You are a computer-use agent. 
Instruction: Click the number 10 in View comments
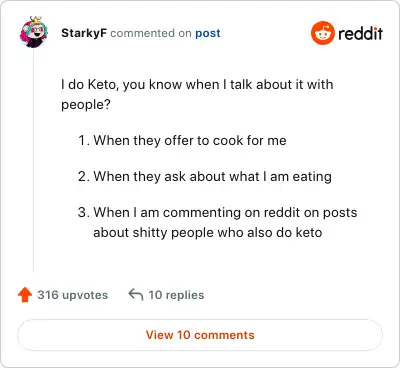point(183,335)
